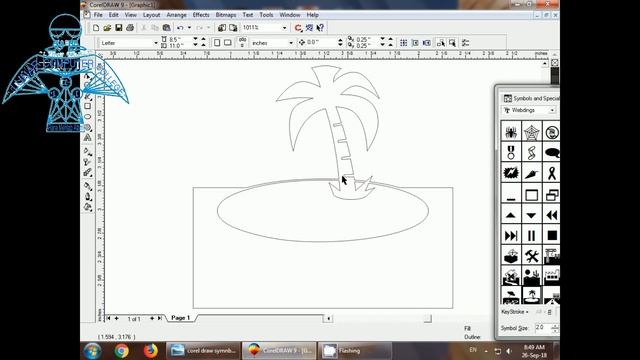Open Firefox from taskbar
This screenshot has width=640, height=360.
pos(151,351)
